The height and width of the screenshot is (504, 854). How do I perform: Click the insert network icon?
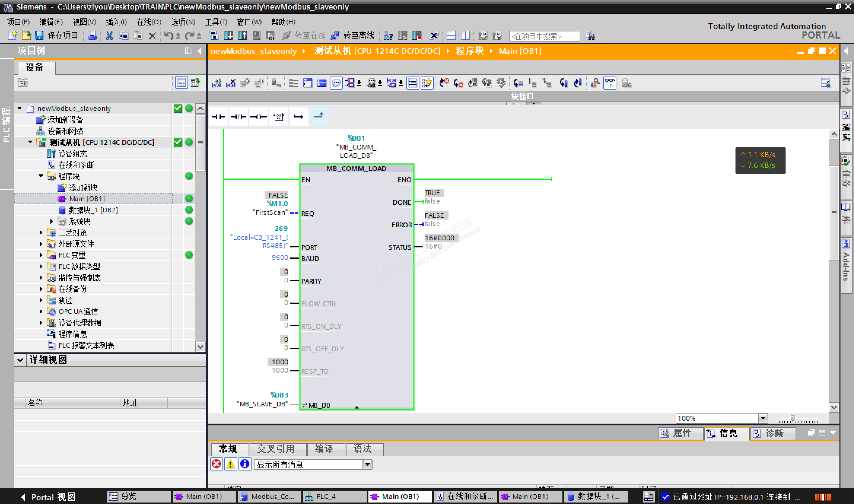pos(216,83)
